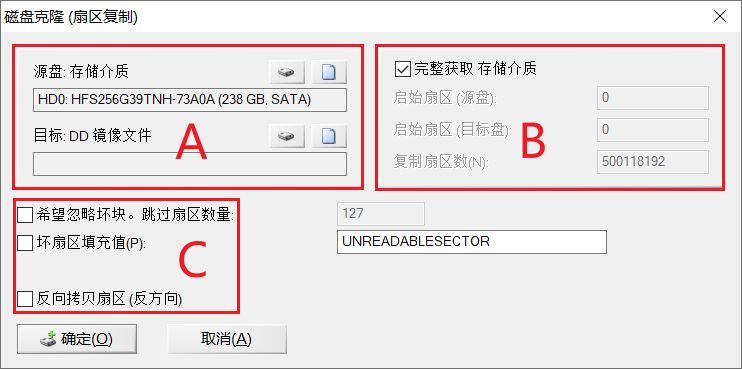The height and width of the screenshot is (369, 742).
Task: Click the UNREADABLESECTOR fill pattern field
Action: point(472,242)
